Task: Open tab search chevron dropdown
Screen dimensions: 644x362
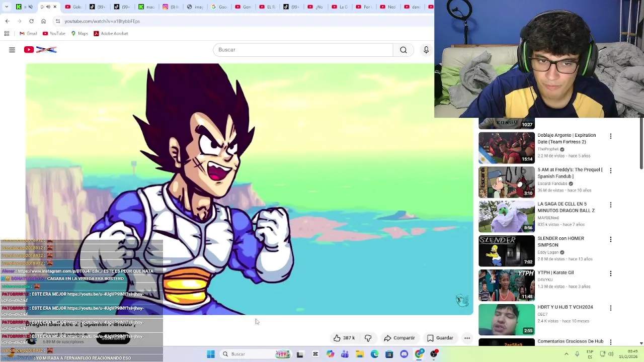Action: (x=6, y=7)
